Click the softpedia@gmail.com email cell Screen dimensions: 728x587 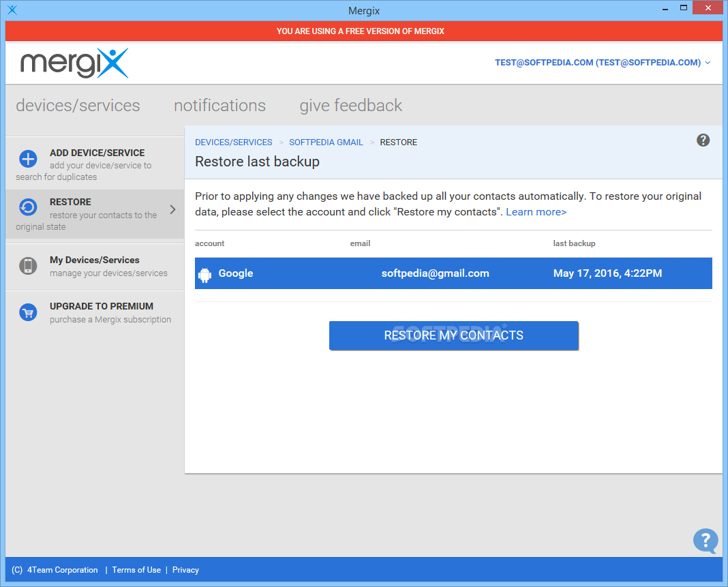435,273
